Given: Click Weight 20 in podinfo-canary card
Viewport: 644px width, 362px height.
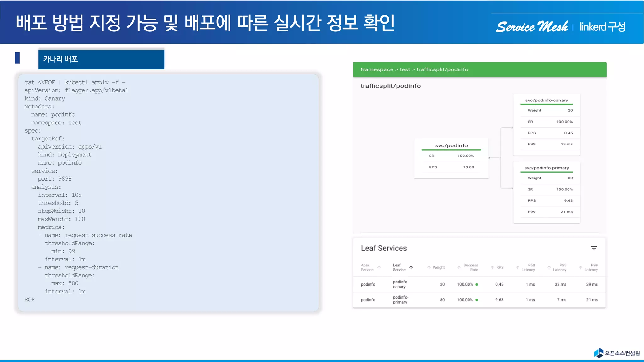Looking at the screenshot, I should pyautogui.click(x=550, y=110).
